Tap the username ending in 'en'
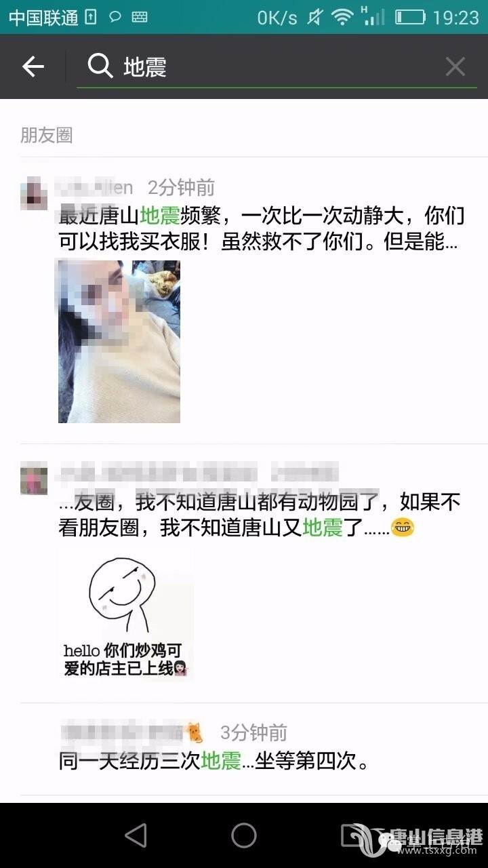The image size is (488, 868). 96,186
